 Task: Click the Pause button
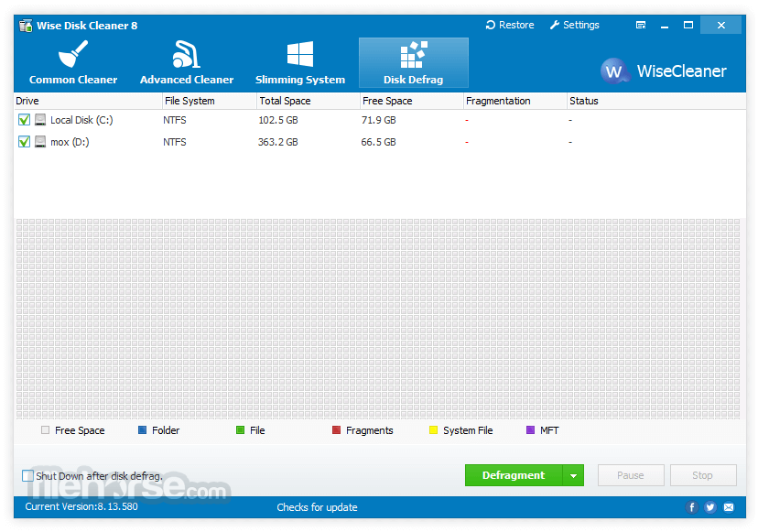pos(631,475)
